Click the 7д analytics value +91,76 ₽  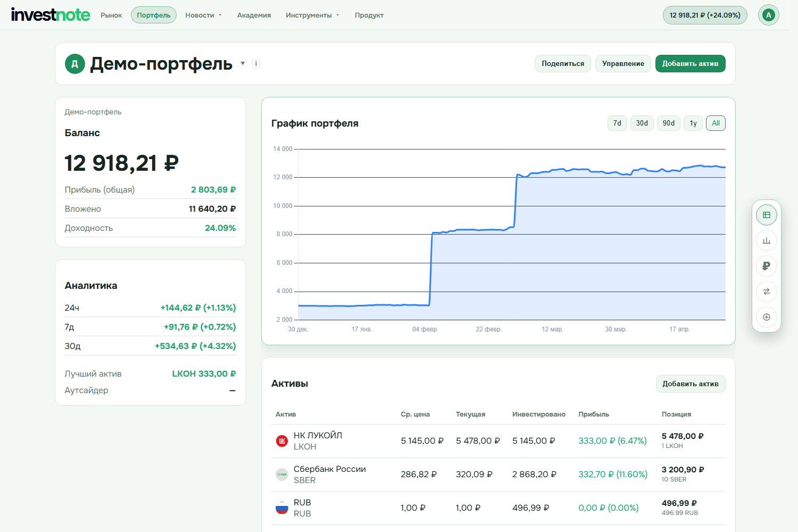coord(199,327)
